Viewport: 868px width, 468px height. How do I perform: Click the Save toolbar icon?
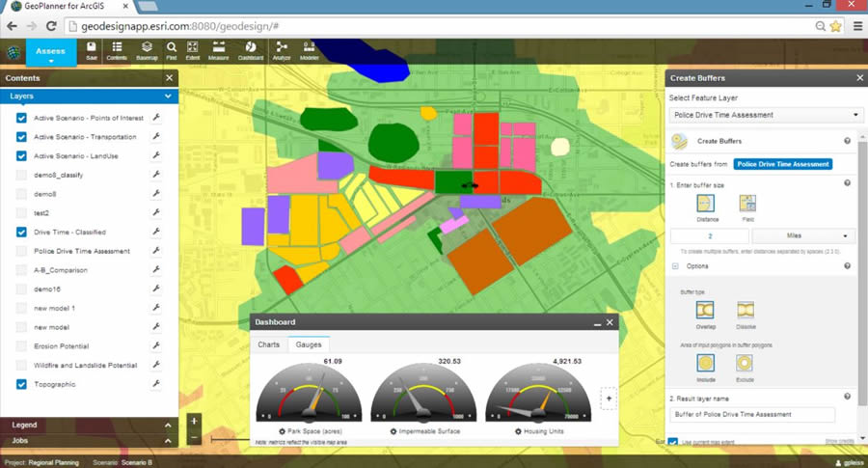pos(92,50)
